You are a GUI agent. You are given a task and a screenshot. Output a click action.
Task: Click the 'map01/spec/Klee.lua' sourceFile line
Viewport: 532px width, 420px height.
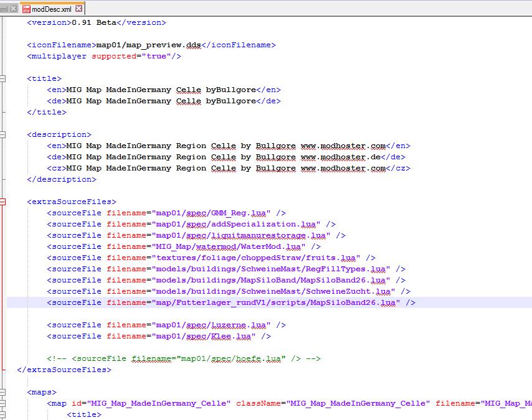[x=159, y=336]
